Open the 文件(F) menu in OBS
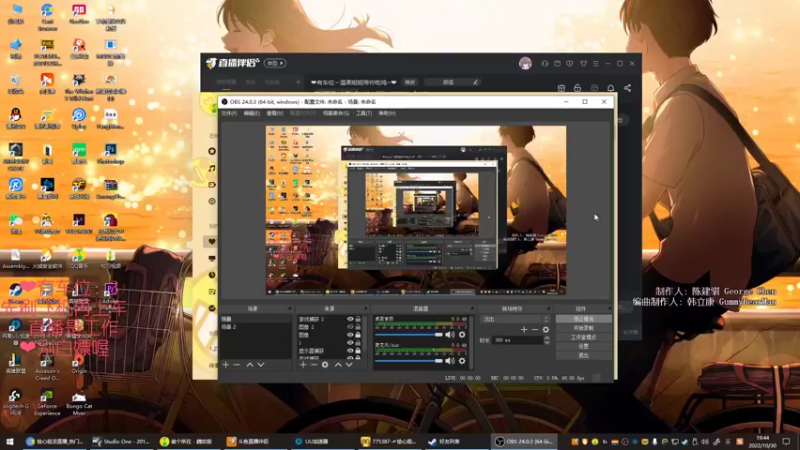Screen dimensions: 800x450 pyautogui.click(x=229, y=113)
